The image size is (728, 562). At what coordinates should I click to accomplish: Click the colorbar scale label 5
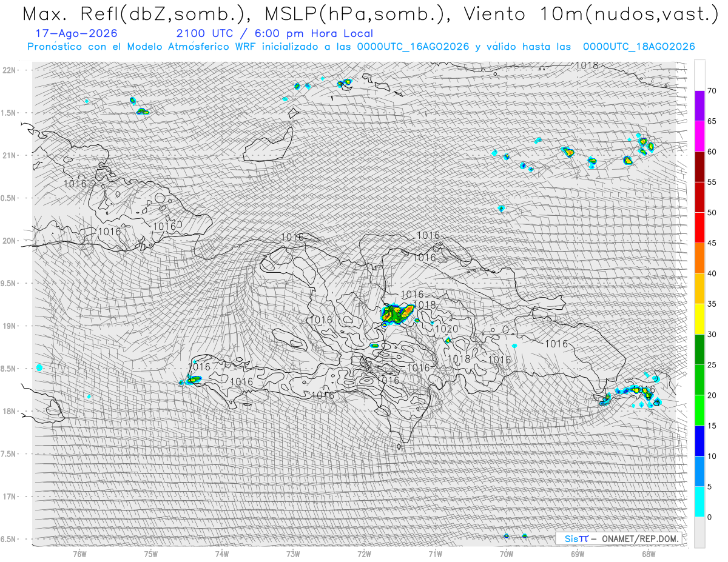[709, 487]
